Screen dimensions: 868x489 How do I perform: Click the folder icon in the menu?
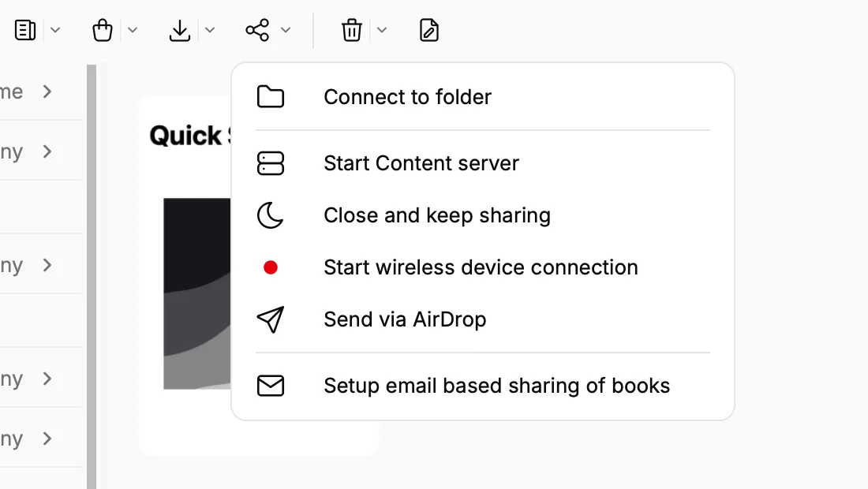tap(271, 97)
